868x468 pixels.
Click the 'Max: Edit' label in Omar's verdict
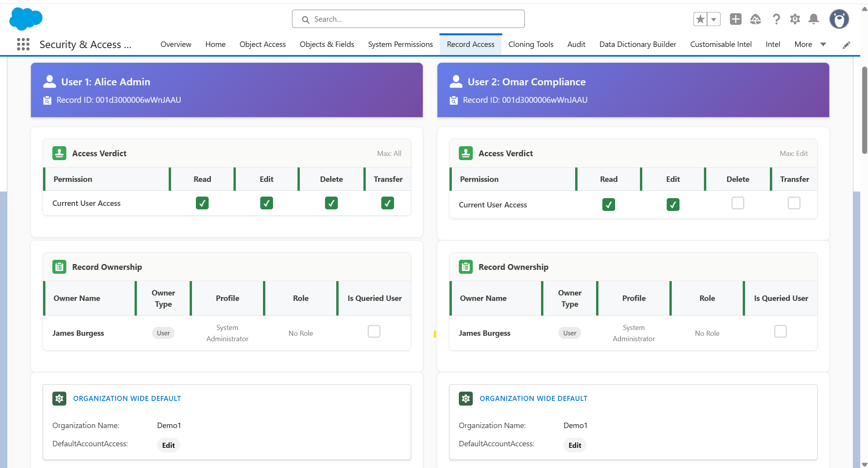794,154
